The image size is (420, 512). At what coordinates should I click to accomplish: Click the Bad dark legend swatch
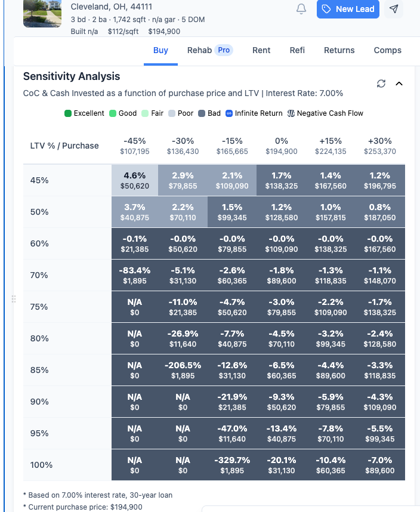click(x=202, y=113)
